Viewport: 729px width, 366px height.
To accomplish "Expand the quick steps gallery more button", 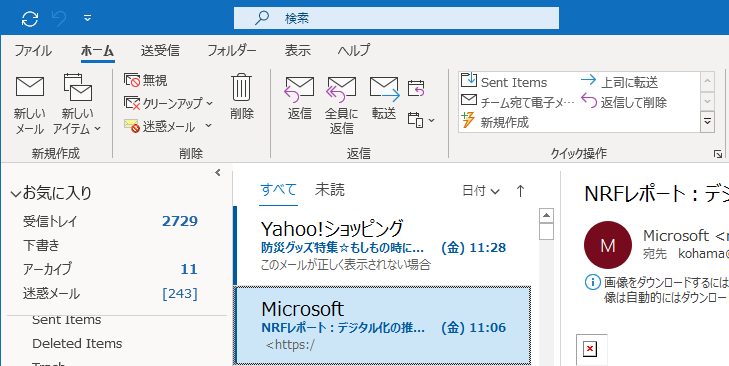I will pyautogui.click(x=707, y=122).
